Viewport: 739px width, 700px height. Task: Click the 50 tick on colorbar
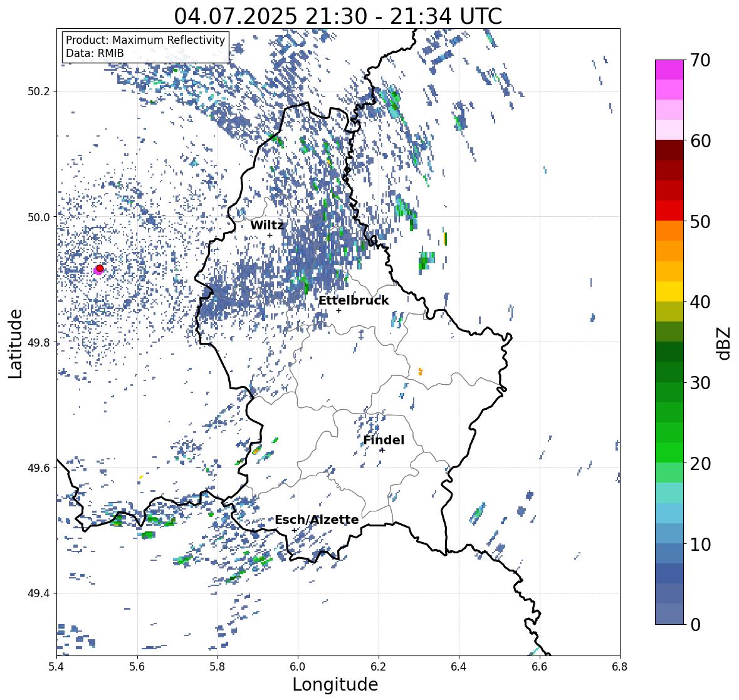(700, 221)
